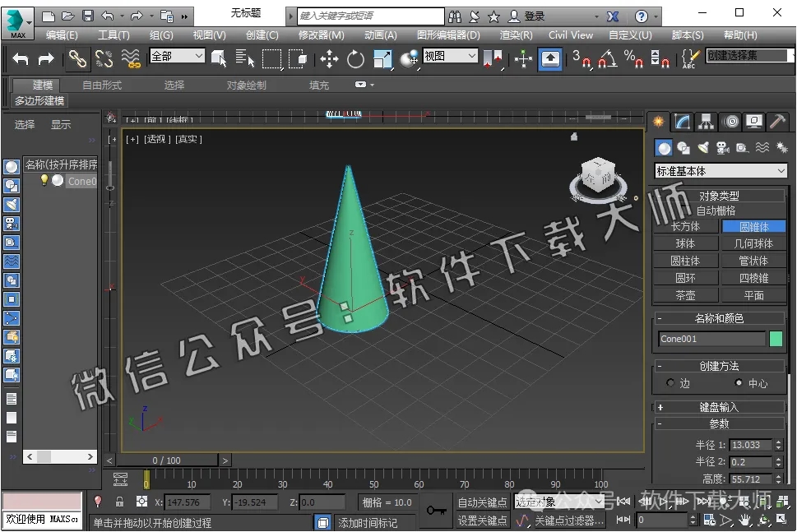Open the 标准基本体 primitives dropdown
Viewport: 797px width, 532px height.
(720, 170)
